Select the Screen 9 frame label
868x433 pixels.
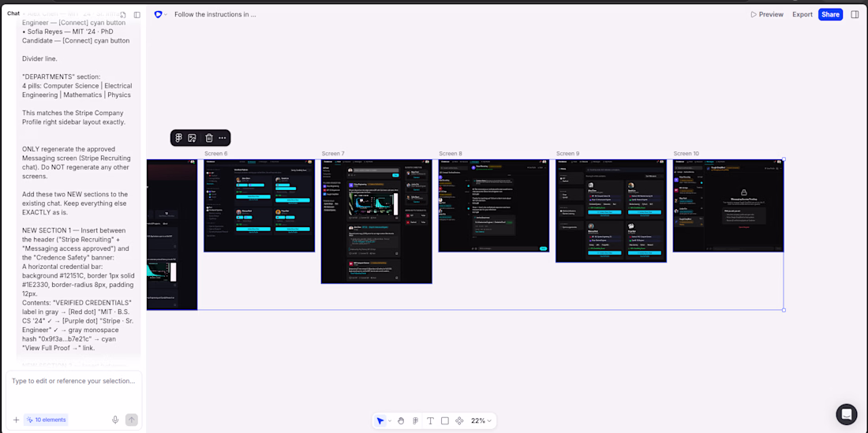pos(568,153)
